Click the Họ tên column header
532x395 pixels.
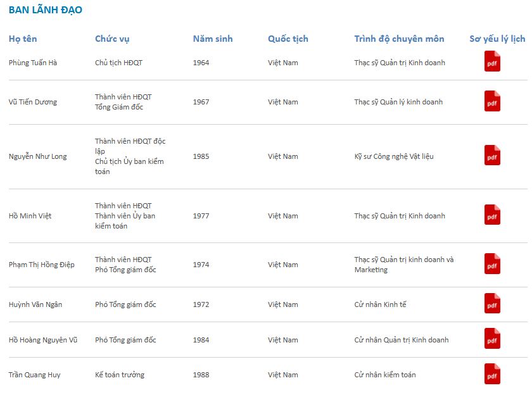pos(23,39)
